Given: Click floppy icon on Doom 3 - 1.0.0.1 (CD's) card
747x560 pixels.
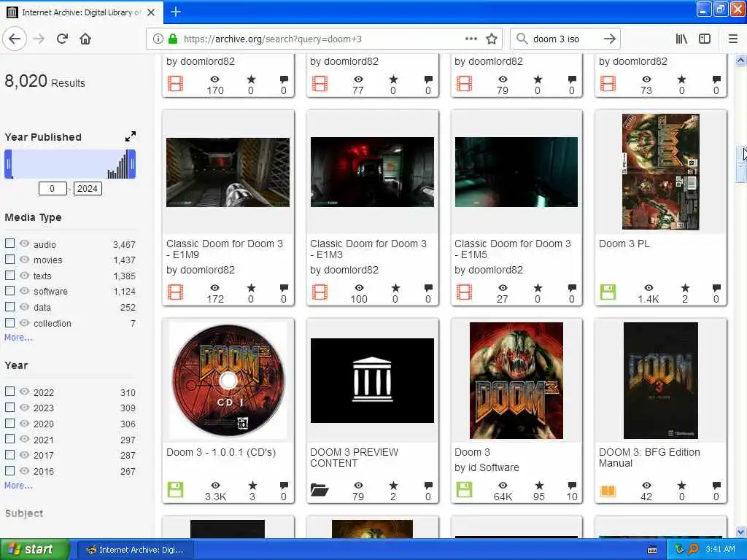Looking at the screenshot, I should coord(175,489).
